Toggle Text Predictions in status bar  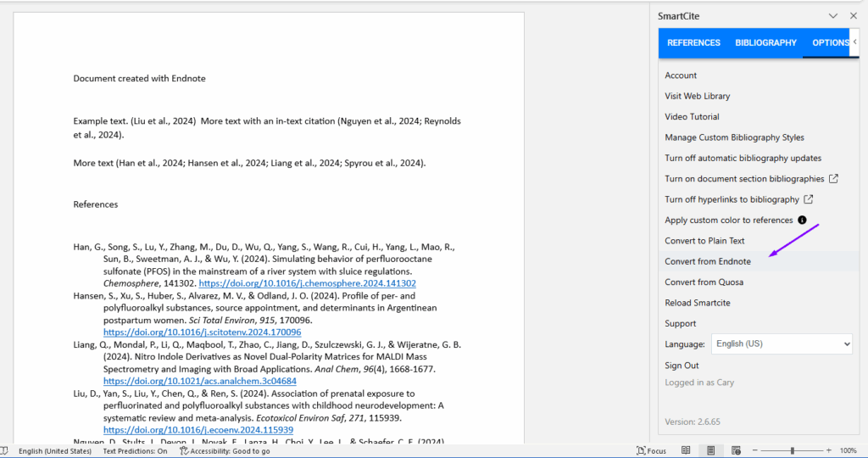coord(135,451)
